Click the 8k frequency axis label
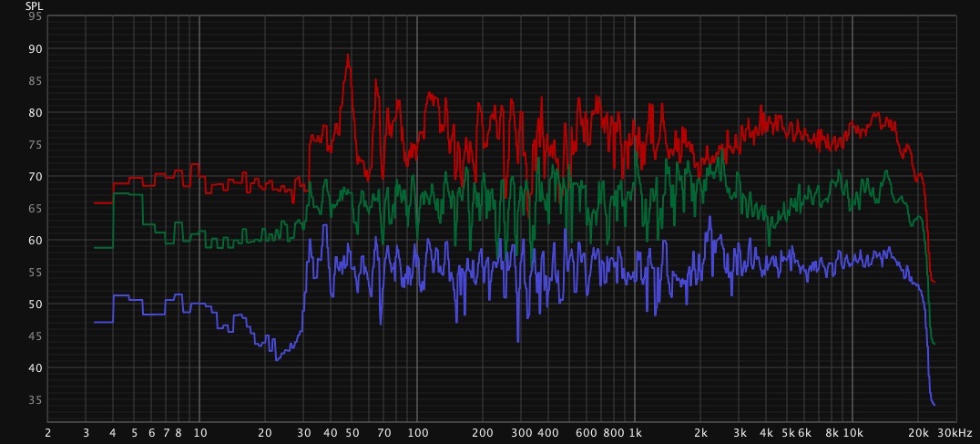Viewport: 980px width, 444px height. pyautogui.click(x=832, y=433)
